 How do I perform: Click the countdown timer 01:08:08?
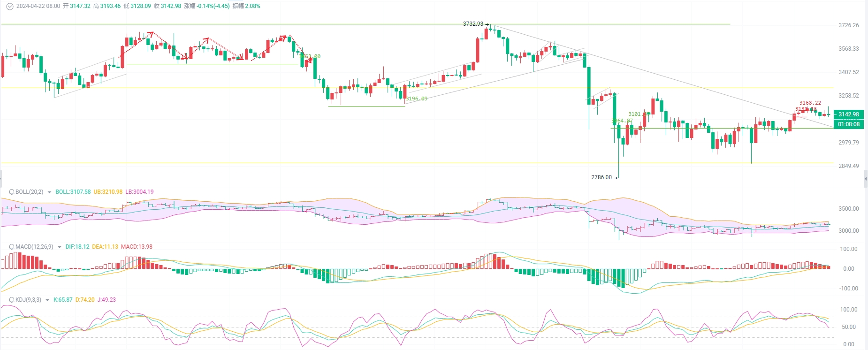pos(848,124)
